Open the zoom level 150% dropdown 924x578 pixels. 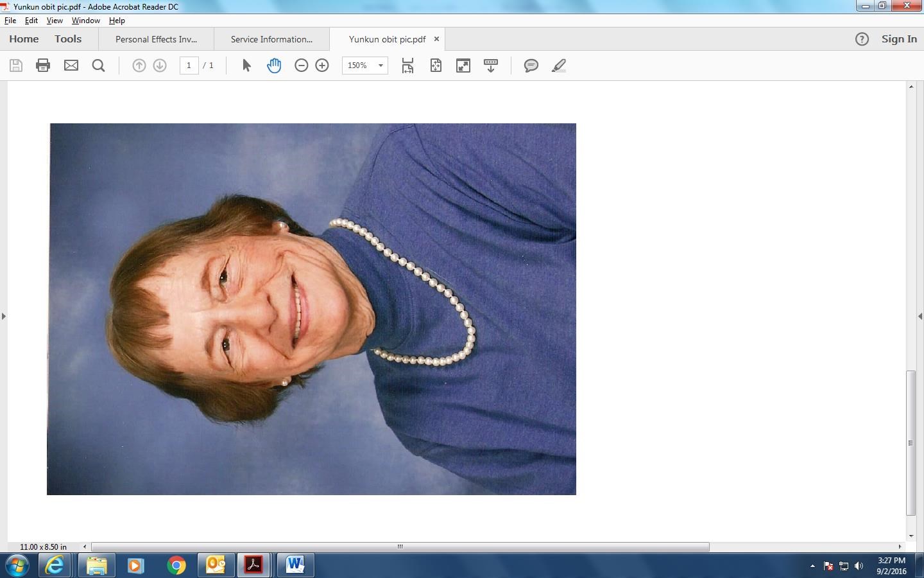pos(380,65)
